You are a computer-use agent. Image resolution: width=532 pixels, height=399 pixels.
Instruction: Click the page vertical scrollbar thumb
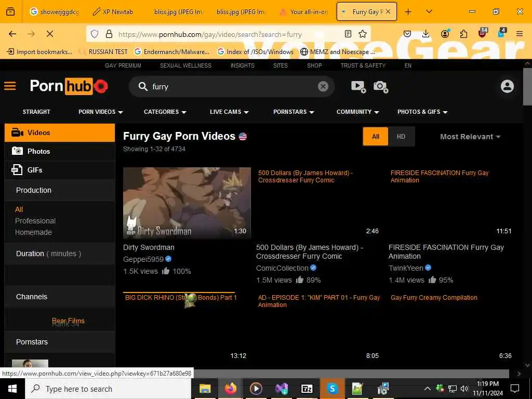[527, 87]
